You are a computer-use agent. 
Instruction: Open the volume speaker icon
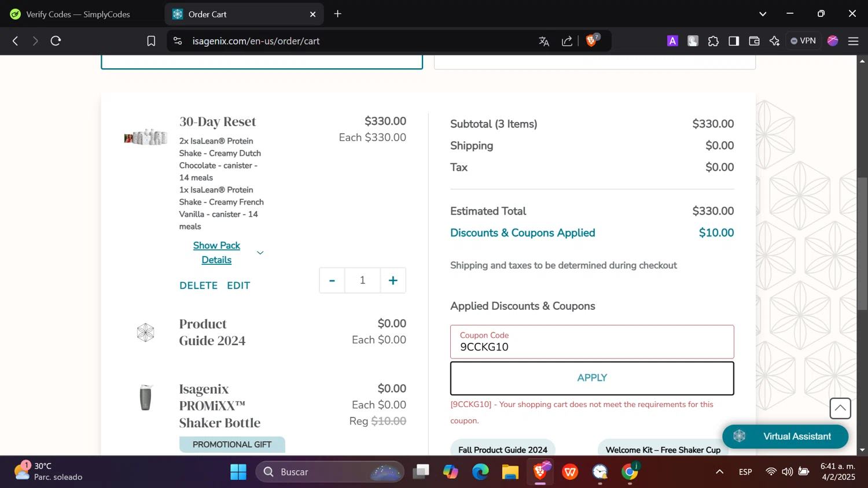[x=788, y=472]
